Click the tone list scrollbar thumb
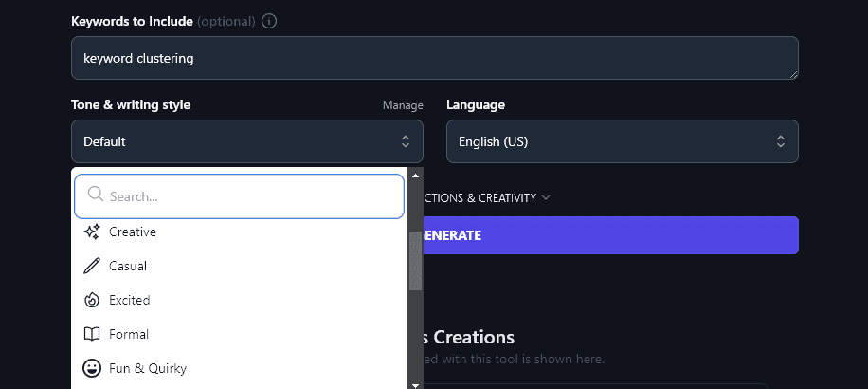This screenshot has width=868, height=389. [415, 260]
